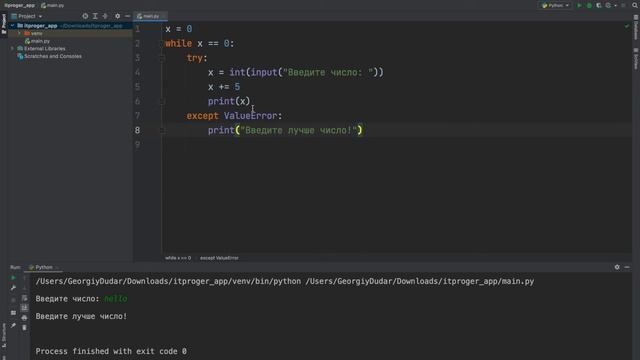Click the 'x += 5' code line
The width and height of the screenshot is (640, 360).
224,87
